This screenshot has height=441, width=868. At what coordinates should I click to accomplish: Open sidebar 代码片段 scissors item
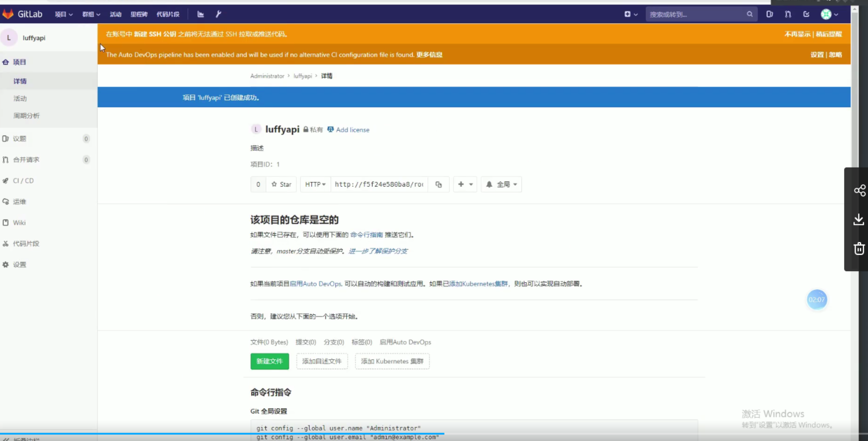point(26,244)
